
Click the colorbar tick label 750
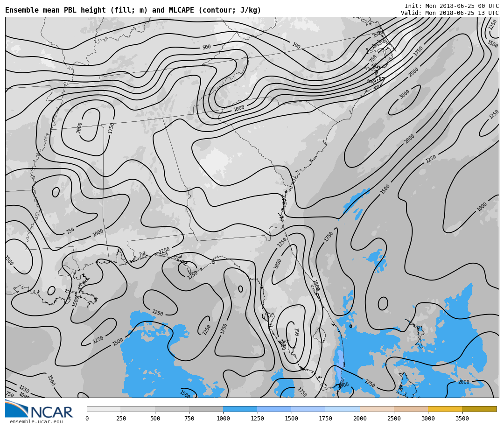click(189, 418)
